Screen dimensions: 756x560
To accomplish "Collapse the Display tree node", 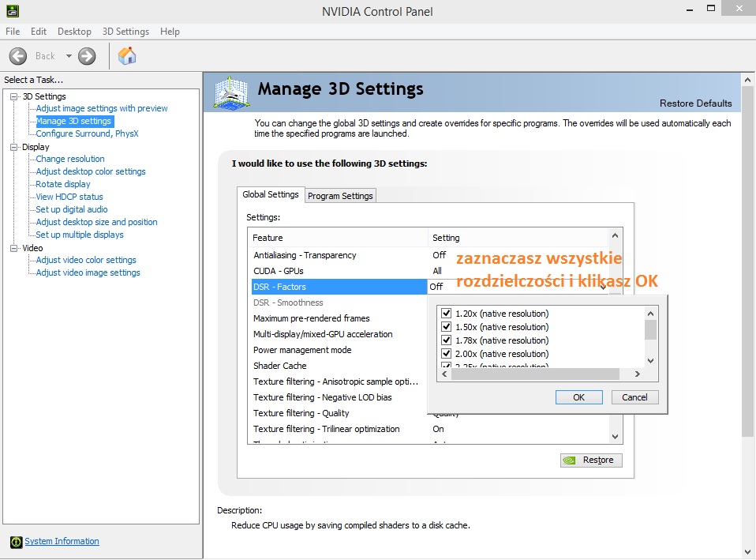I will point(13,147).
